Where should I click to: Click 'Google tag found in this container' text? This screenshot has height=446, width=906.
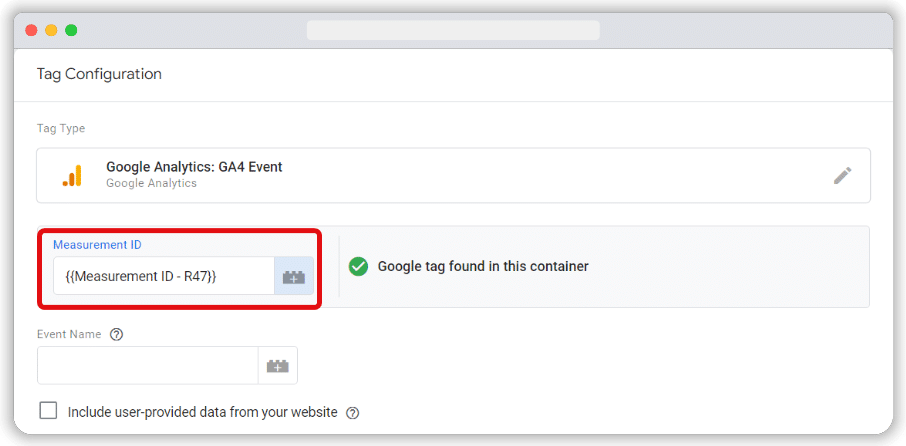point(483,266)
